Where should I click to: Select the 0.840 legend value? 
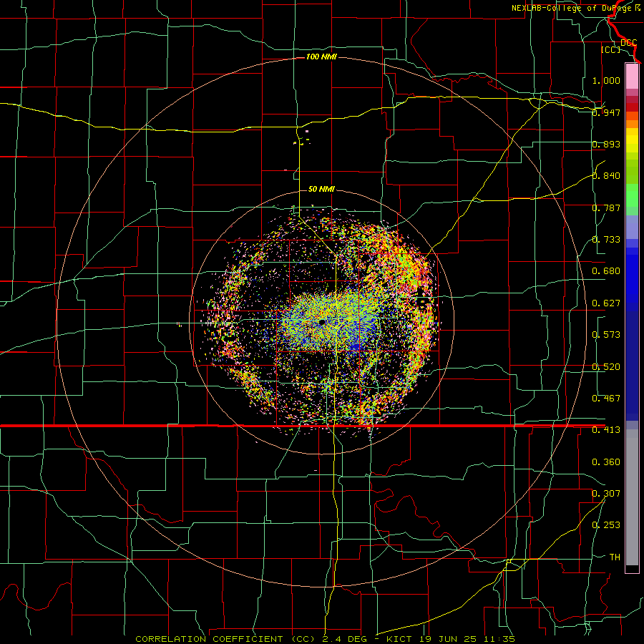click(x=606, y=176)
